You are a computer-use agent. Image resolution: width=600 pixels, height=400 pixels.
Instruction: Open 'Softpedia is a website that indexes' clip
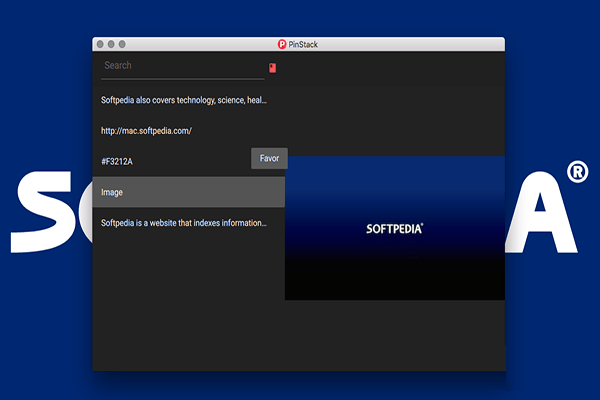(184, 222)
